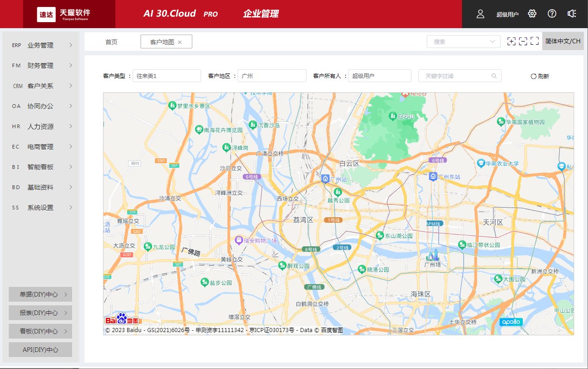
Task: Expand the ERP 业务管理 sidebar section
Action: pyautogui.click(x=40, y=45)
